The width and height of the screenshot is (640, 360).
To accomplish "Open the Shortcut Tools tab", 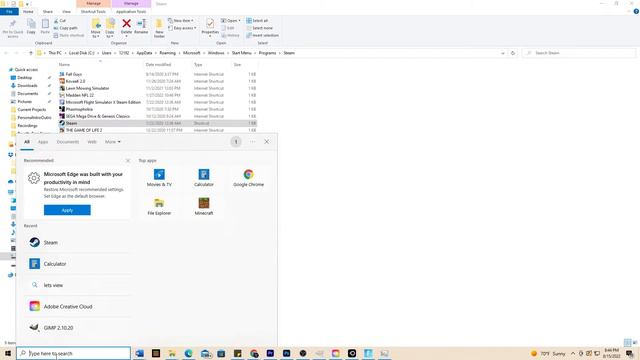I will click(93, 11).
